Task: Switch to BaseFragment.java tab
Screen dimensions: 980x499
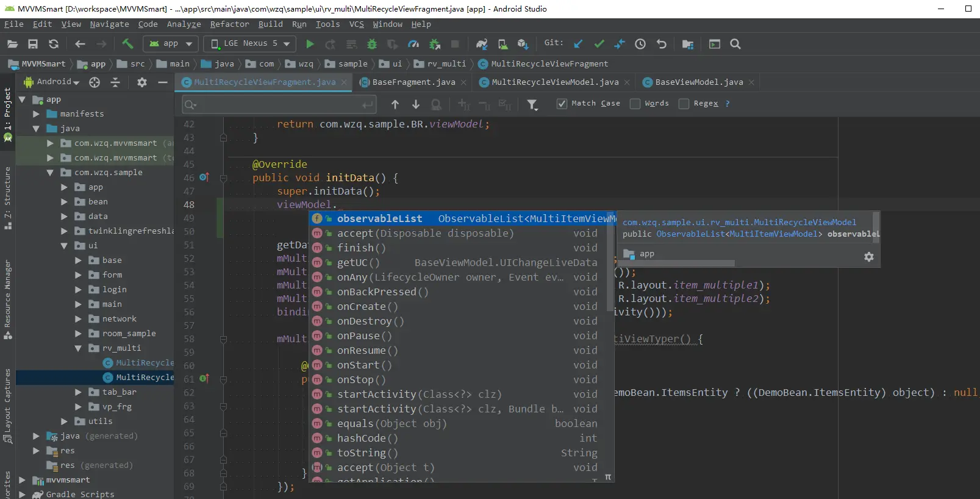Action: [x=413, y=82]
